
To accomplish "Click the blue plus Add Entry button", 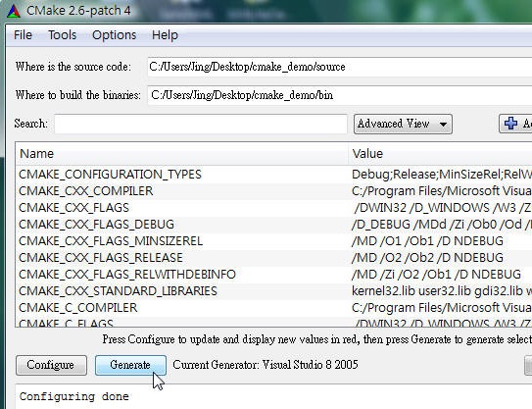I will pyautogui.click(x=515, y=124).
